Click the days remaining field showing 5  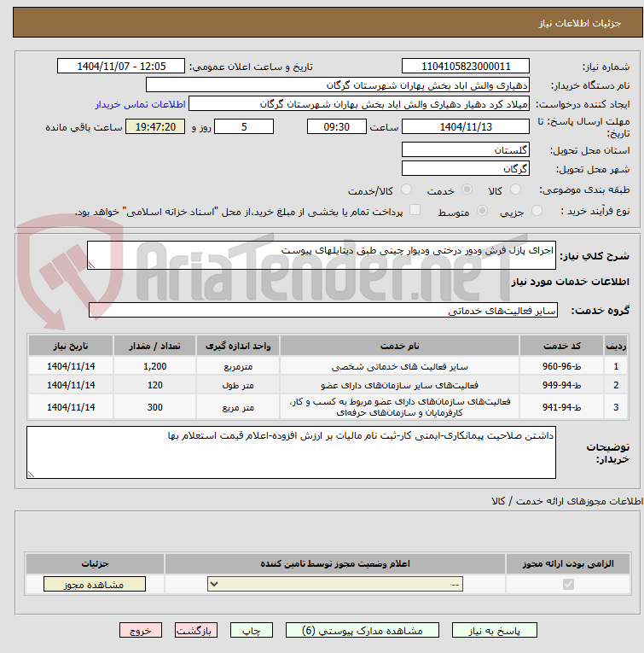coord(244,126)
